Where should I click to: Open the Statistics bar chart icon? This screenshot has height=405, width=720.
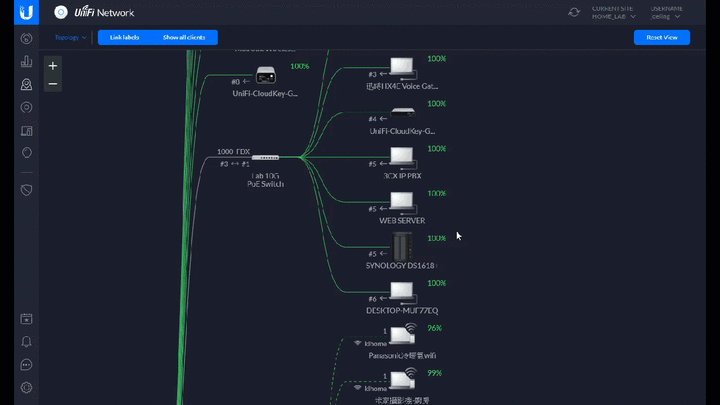(26, 61)
